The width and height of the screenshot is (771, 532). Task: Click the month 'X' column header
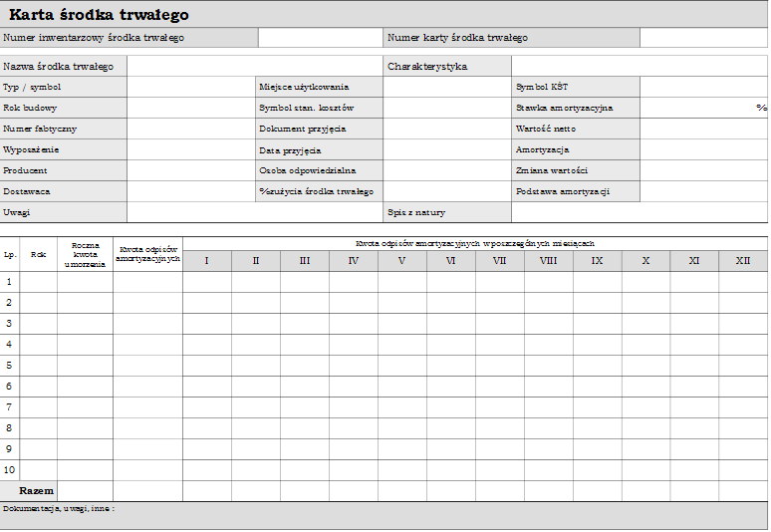(x=645, y=261)
